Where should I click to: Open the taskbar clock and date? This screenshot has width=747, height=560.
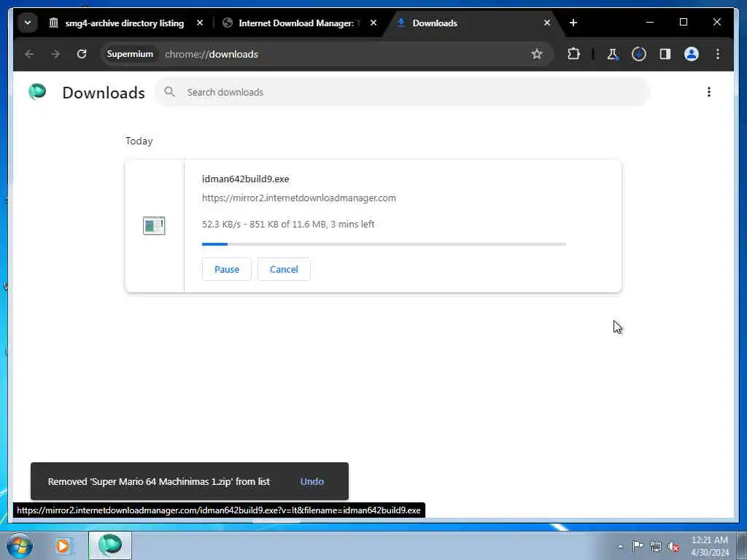(x=710, y=546)
